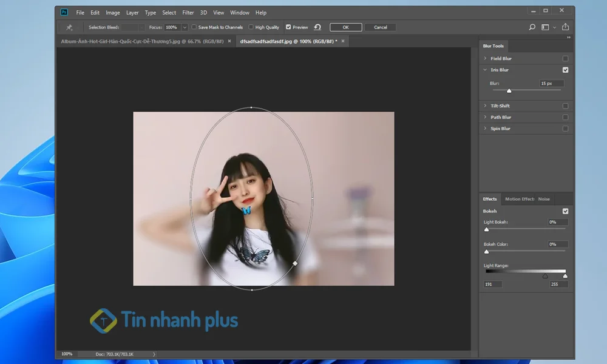
Task: Click the arrange documents icon
Action: [x=546, y=27]
